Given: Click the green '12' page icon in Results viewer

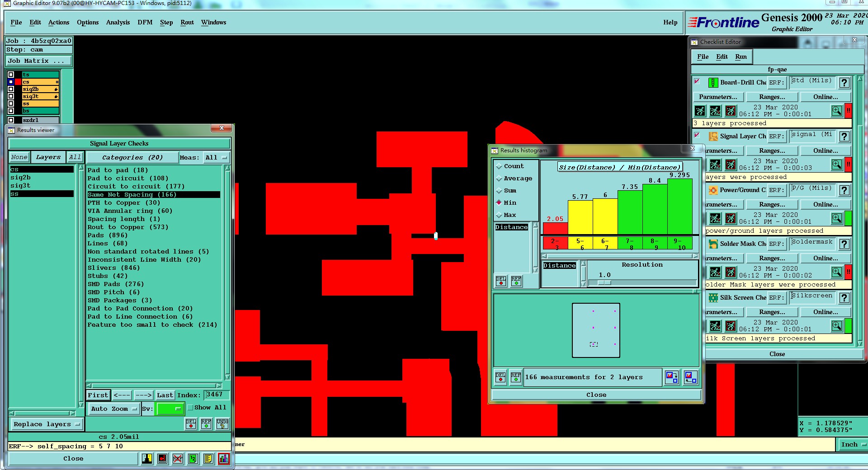Looking at the screenshot, I should 193,459.
